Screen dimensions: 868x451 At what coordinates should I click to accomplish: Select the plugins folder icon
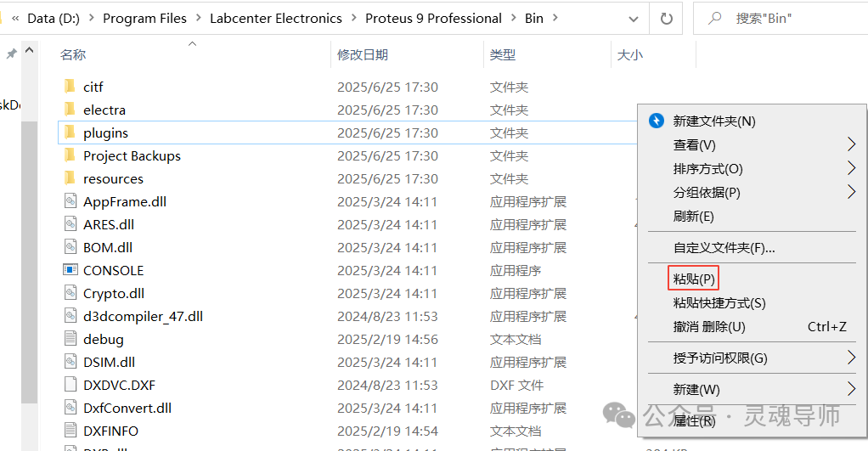(x=70, y=132)
